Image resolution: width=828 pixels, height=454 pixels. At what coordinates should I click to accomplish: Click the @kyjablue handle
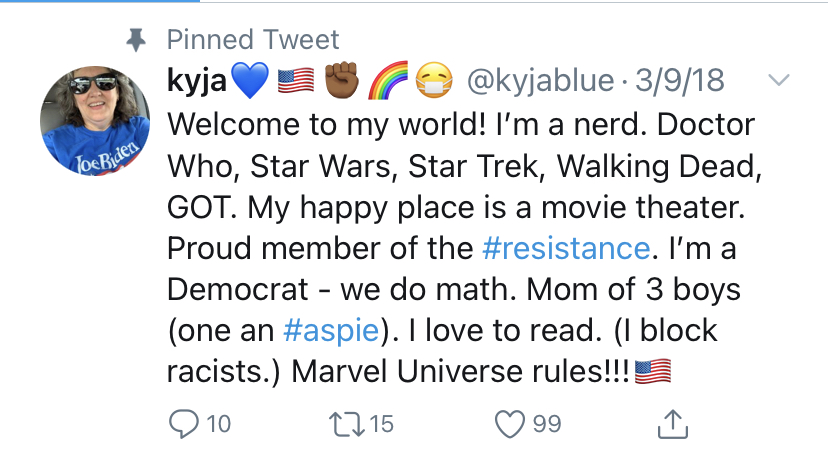click(x=541, y=81)
